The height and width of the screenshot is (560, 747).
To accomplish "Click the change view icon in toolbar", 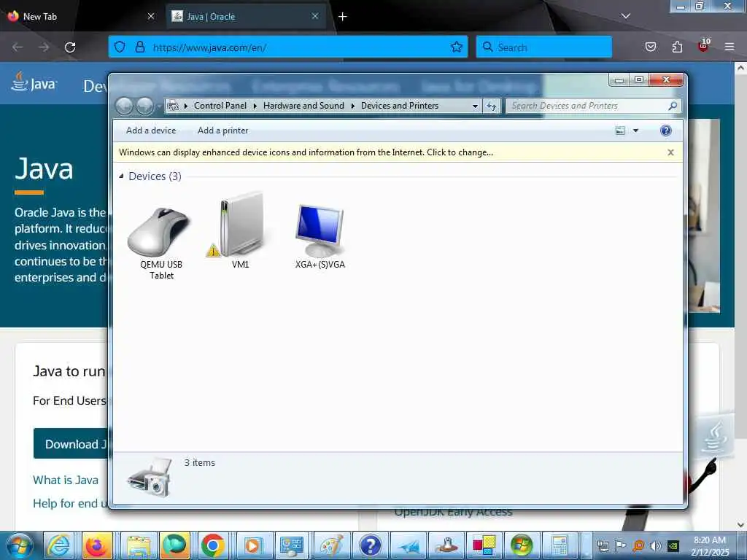I will [620, 131].
